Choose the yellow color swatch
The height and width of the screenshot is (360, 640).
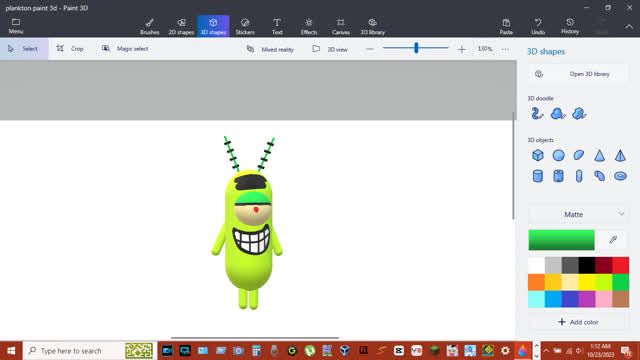587,282
